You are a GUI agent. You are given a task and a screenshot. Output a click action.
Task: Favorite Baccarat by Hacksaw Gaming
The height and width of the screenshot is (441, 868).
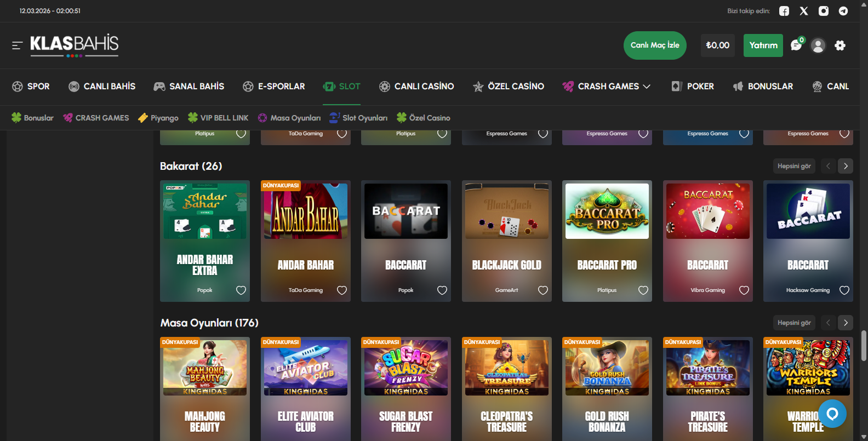(x=844, y=290)
